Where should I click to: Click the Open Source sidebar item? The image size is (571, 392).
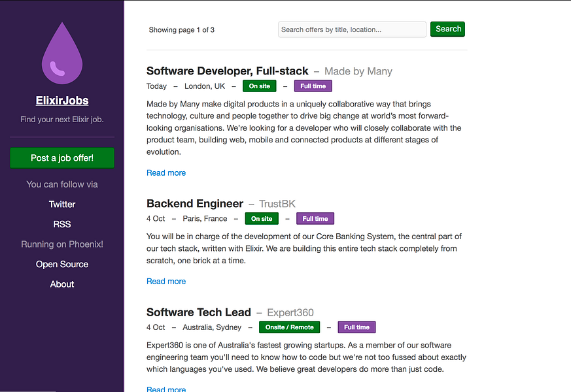click(x=61, y=264)
